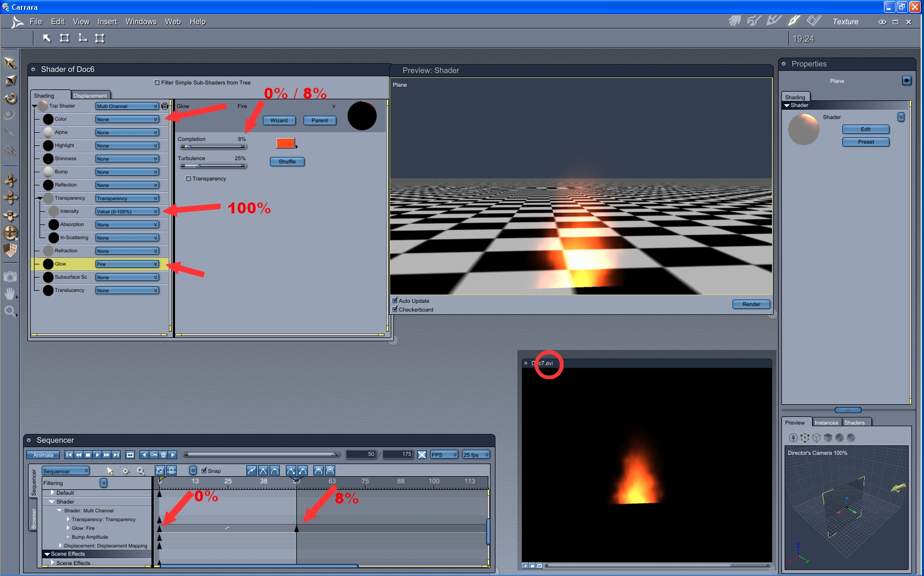Enable the Transparency checkbox under Turbulence

click(x=188, y=179)
